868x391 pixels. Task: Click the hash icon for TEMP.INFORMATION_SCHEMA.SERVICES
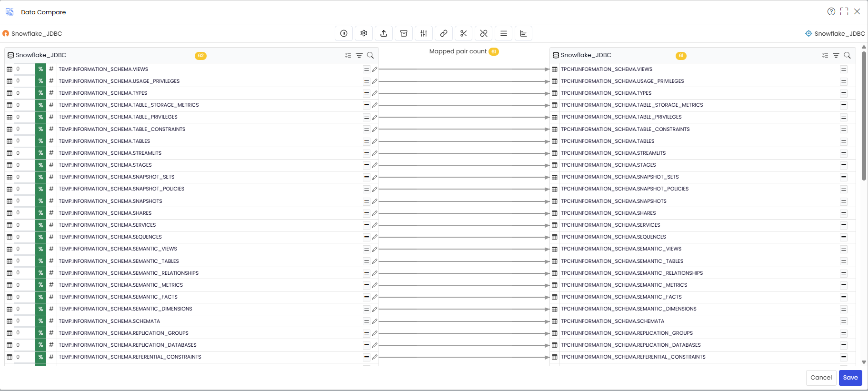51,225
